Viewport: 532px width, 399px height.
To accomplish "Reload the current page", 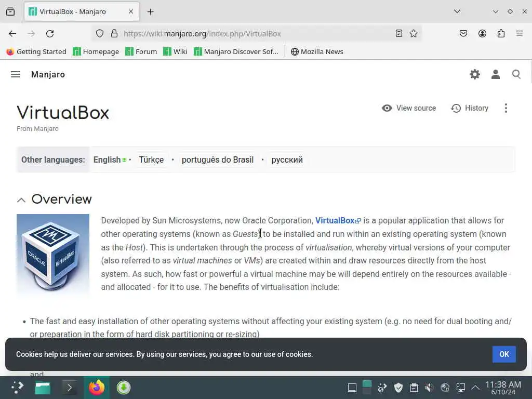I will [x=50, y=34].
